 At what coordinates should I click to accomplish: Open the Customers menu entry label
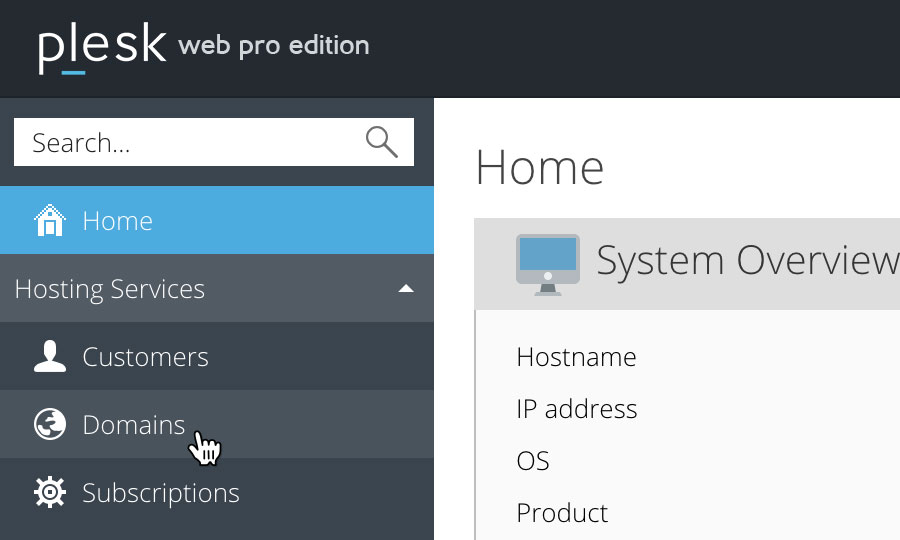[x=145, y=357]
